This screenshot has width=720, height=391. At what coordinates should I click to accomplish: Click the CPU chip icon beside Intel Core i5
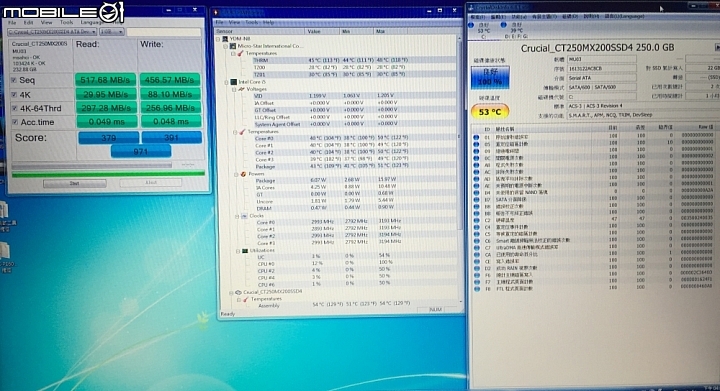tap(233, 82)
